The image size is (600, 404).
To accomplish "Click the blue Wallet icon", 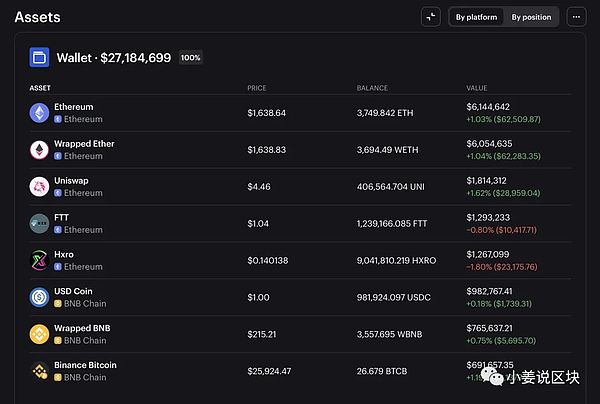I will coord(40,58).
